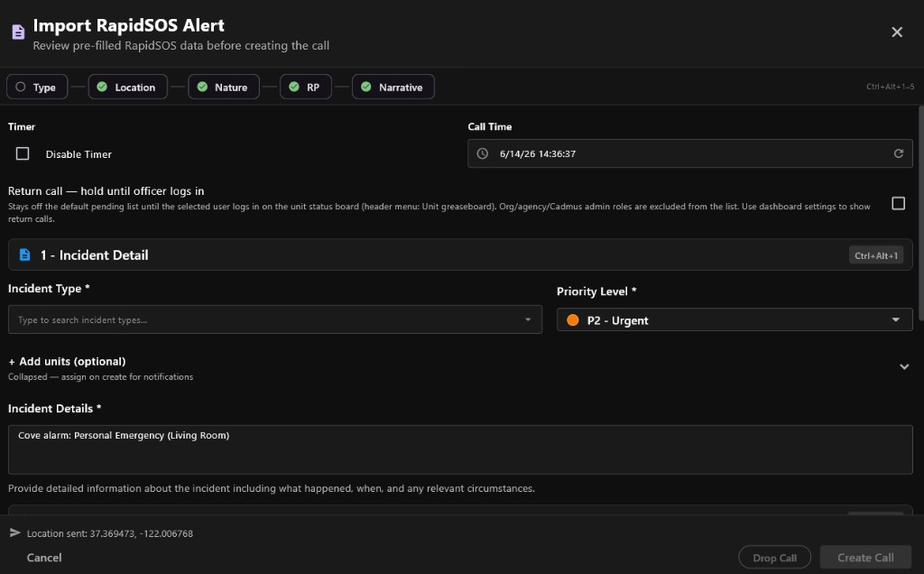The image size is (924, 574).
Task: Click the Collapsed assign on create text
Action: pyautogui.click(x=100, y=376)
